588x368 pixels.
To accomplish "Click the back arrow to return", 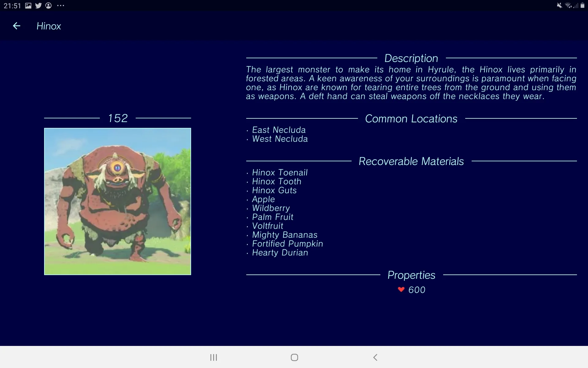I will coord(17,26).
